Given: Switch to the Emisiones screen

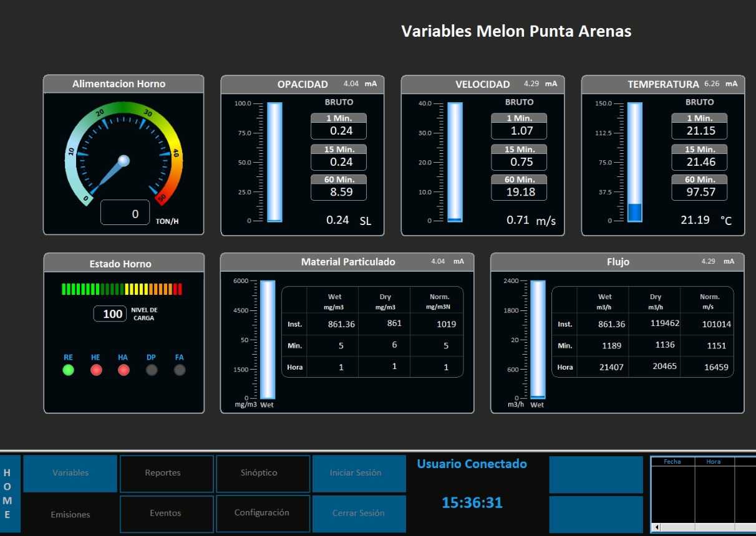Looking at the screenshot, I should pos(70,515).
